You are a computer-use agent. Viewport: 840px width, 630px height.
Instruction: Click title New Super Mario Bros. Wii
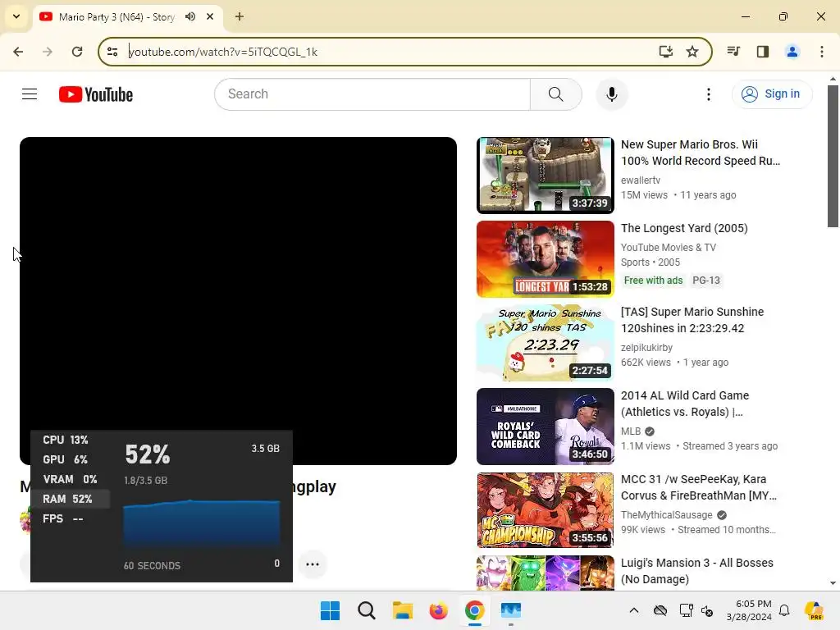click(x=701, y=153)
